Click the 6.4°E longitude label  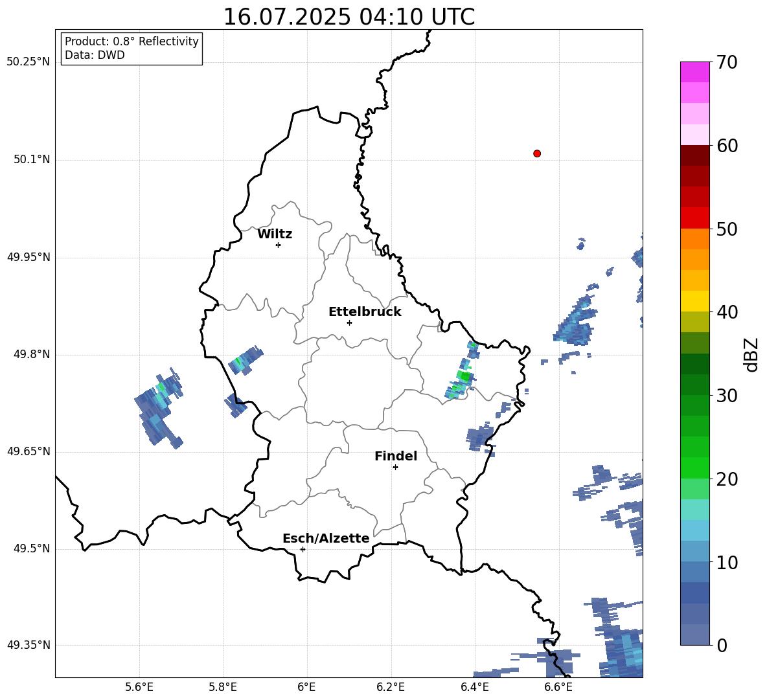[474, 687]
